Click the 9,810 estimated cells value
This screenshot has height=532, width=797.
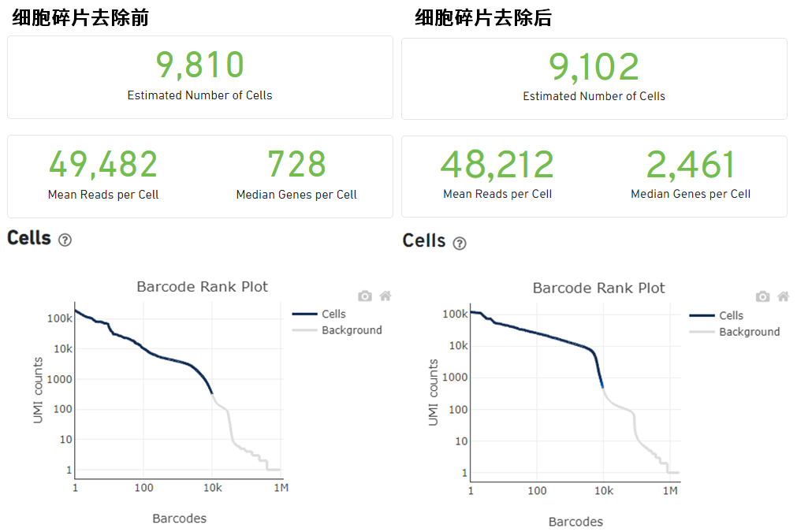click(x=200, y=65)
